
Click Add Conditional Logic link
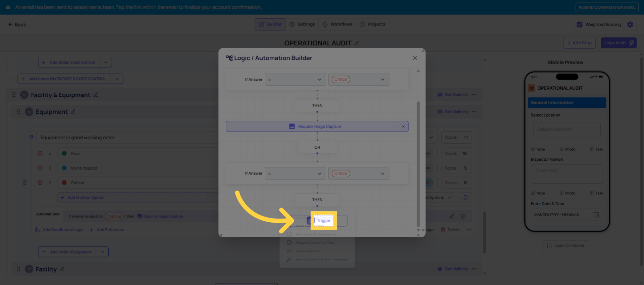[59, 230]
